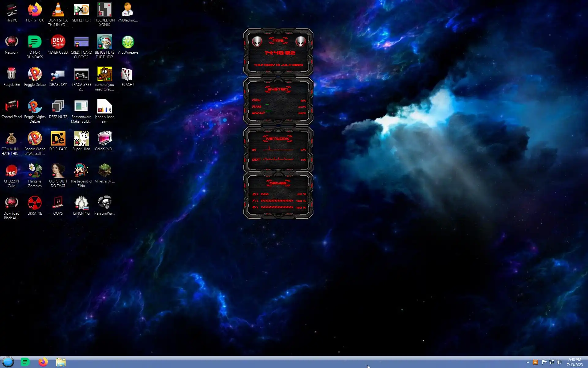588x368 pixels.
Task: Open the taskbar clock and date
Action: (575, 362)
